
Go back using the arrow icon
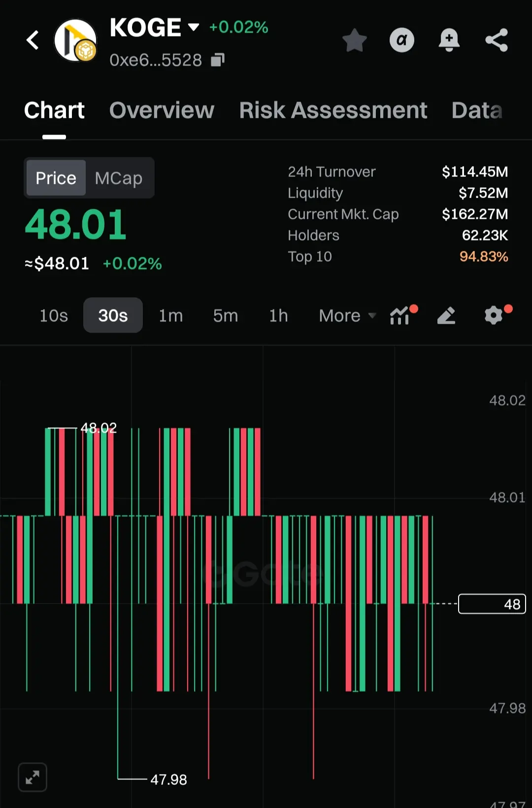pyautogui.click(x=33, y=40)
